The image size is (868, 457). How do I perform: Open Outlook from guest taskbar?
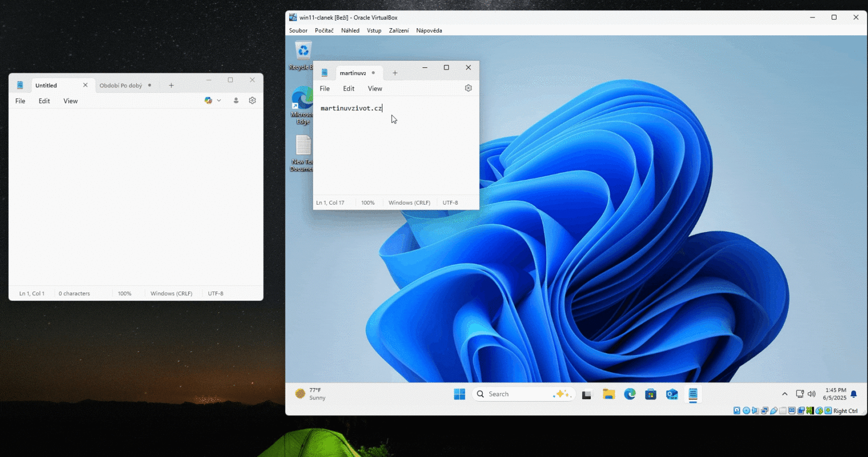tap(672, 394)
